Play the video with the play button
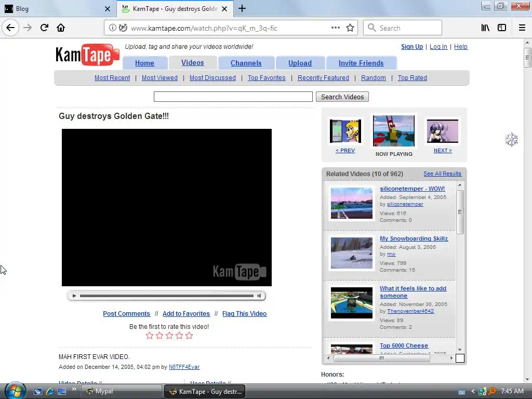 coord(74,296)
